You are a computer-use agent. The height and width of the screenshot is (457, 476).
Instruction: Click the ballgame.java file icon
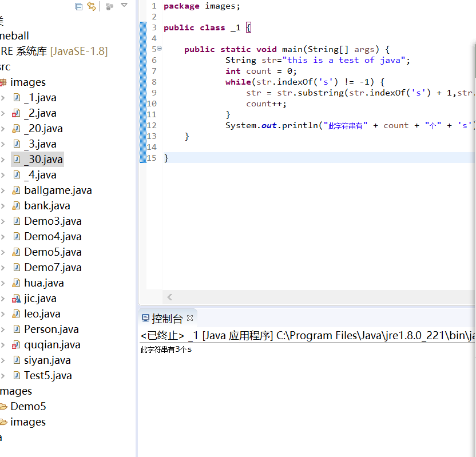tap(16, 190)
